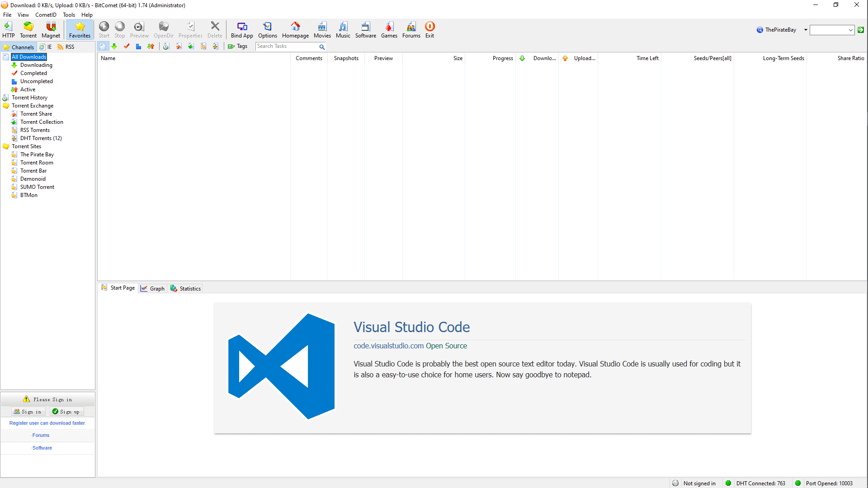Click the Sign up button
Screen dimensions: 868x488
click(x=69, y=411)
